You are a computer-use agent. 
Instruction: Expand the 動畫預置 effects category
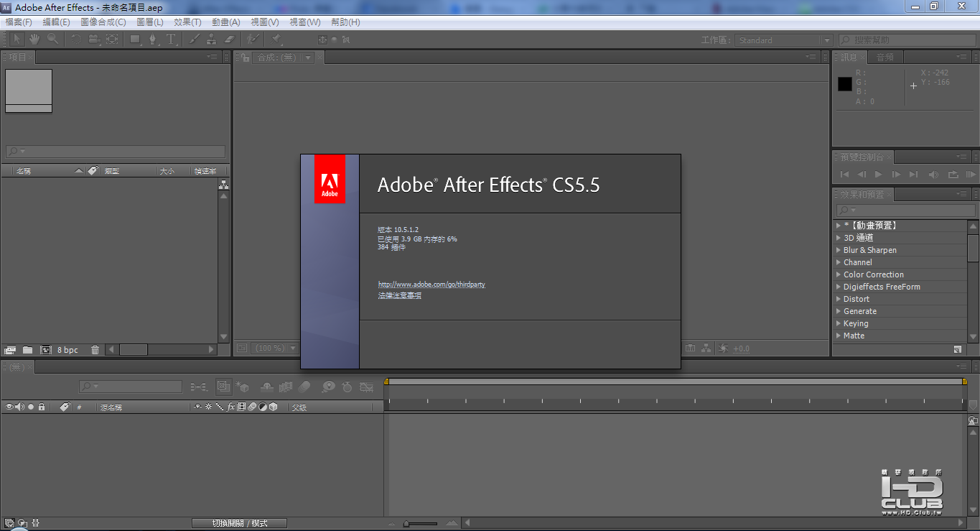[838, 226]
